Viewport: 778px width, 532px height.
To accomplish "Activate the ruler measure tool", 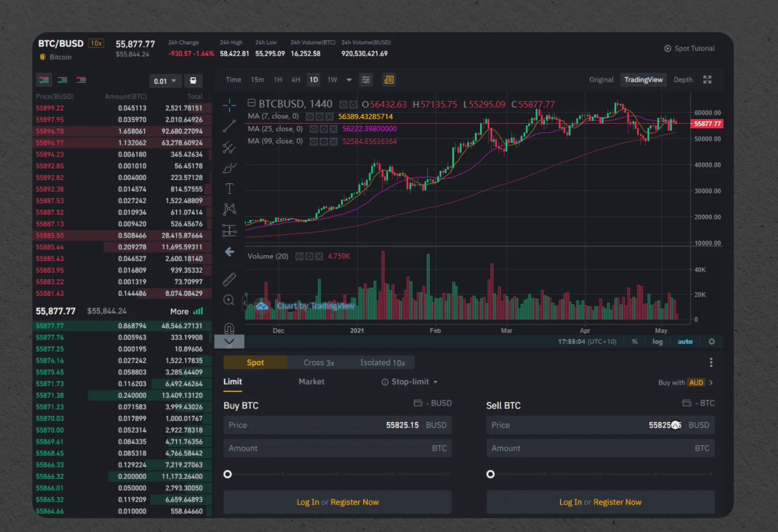I will pyautogui.click(x=229, y=279).
